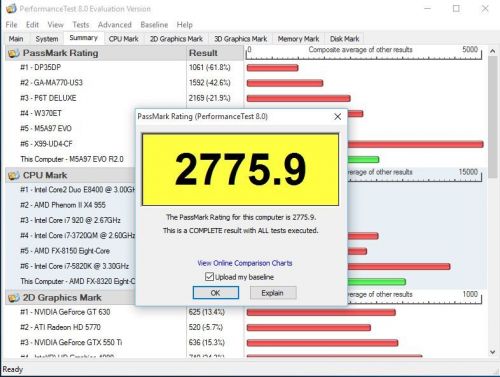Open the Edit menu
Viewport: 500px width, 377px height.
tap(32, 25)
